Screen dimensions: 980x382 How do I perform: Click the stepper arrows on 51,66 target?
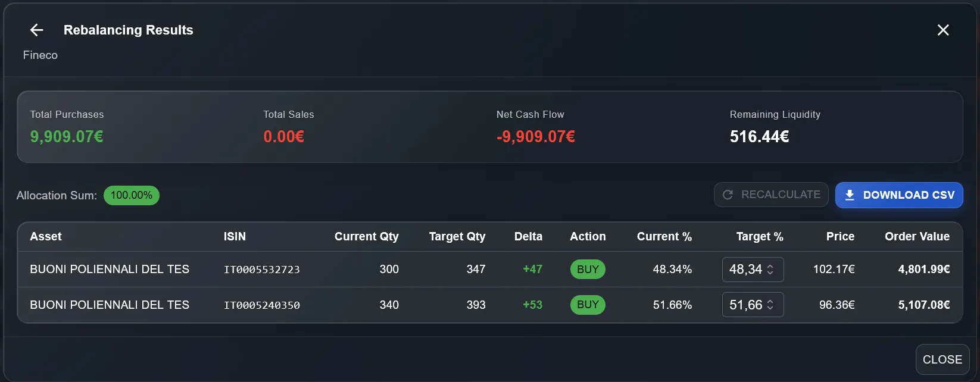(770, 305)
